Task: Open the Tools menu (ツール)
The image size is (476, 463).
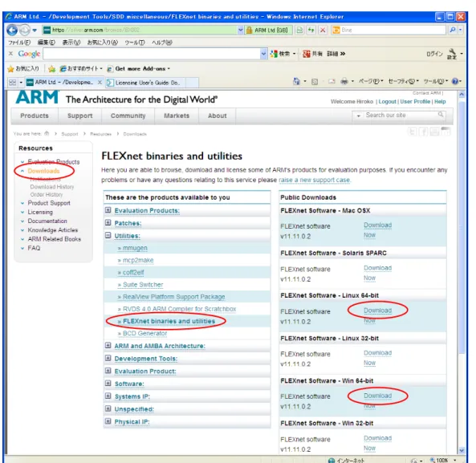Action: click(135, 43)
